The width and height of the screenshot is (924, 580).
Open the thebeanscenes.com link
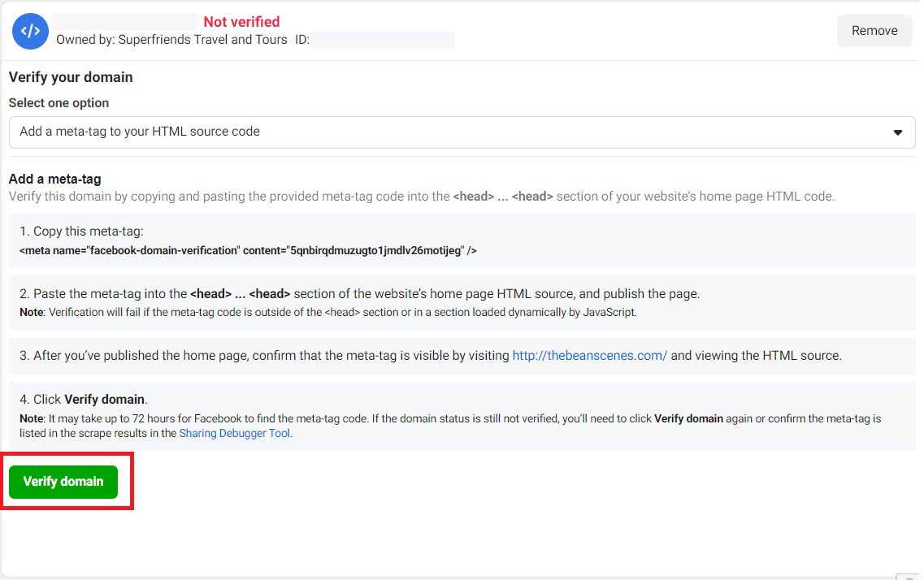click(x=589, y=356)
